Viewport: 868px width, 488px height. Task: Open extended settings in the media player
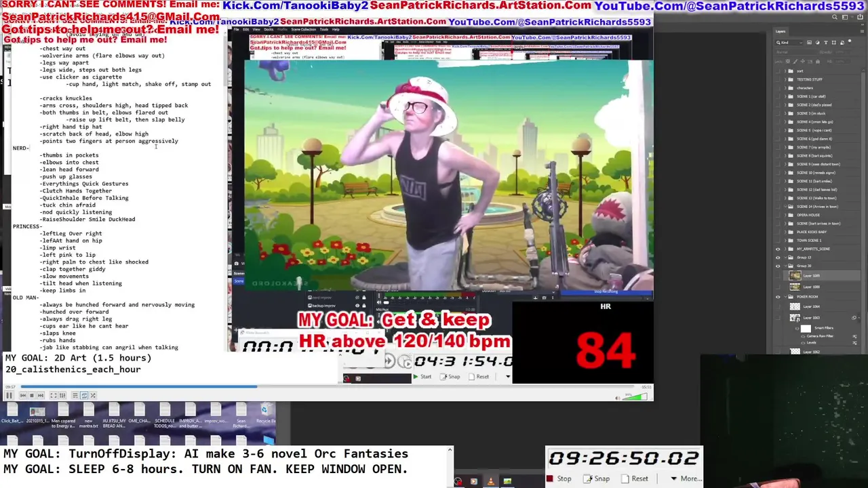[62, 395]
